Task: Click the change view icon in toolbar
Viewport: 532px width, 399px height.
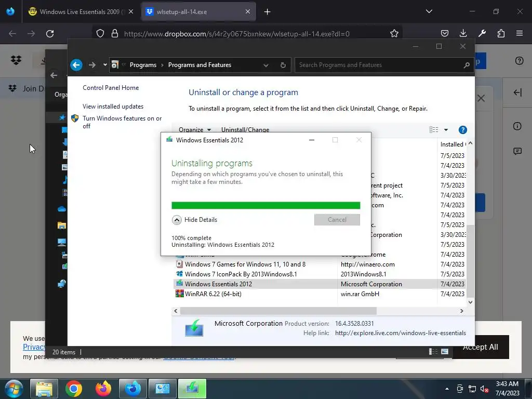Action: click(x=434, y=129)
